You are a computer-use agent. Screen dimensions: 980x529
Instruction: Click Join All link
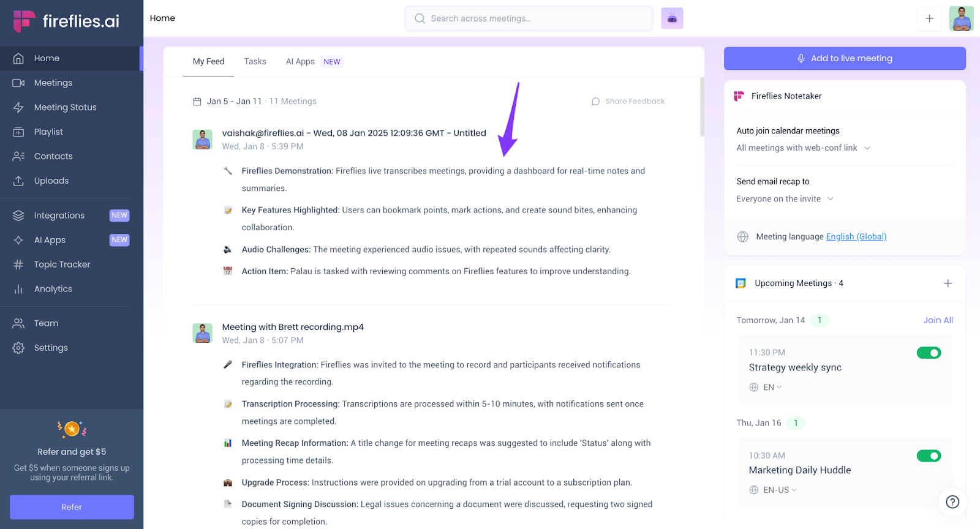coord(938,320)
